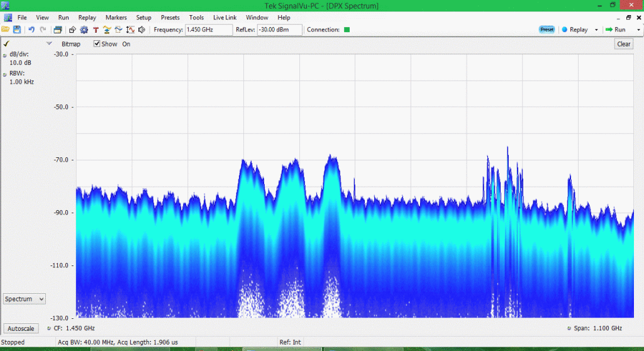Click the Clear button
644x351 pixels.
tap(623, 44)
